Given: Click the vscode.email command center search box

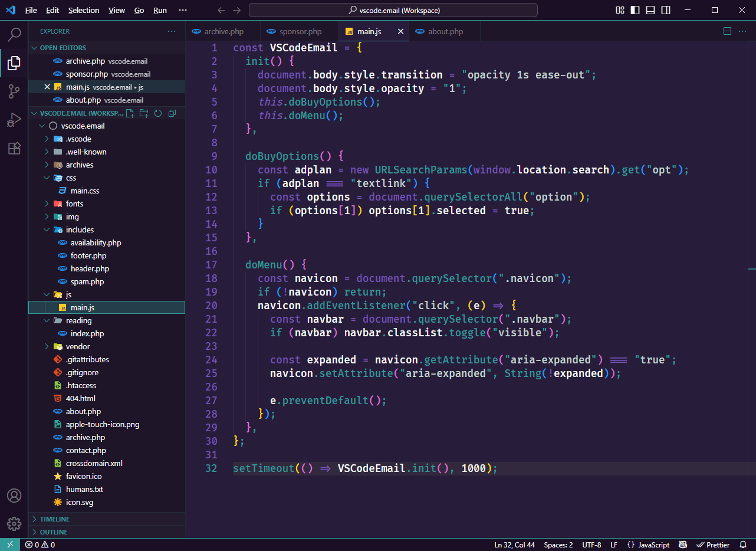Looking at the screenshot, I should tap(393, 10).
